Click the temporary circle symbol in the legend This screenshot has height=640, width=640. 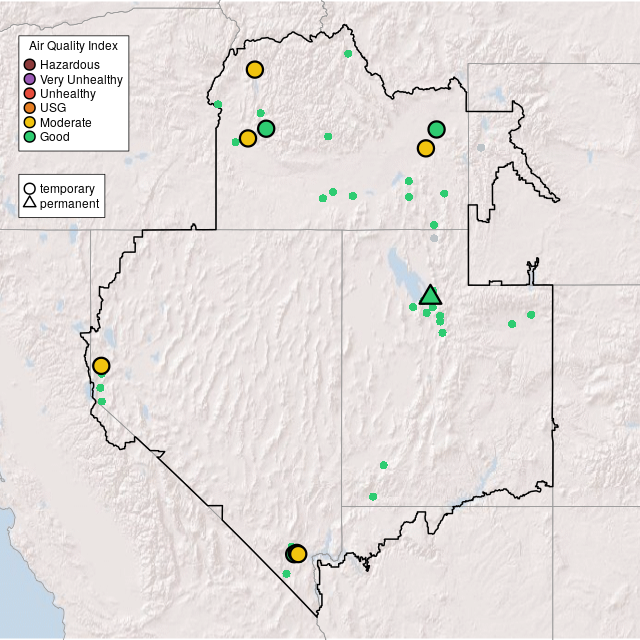pos(30,188)
